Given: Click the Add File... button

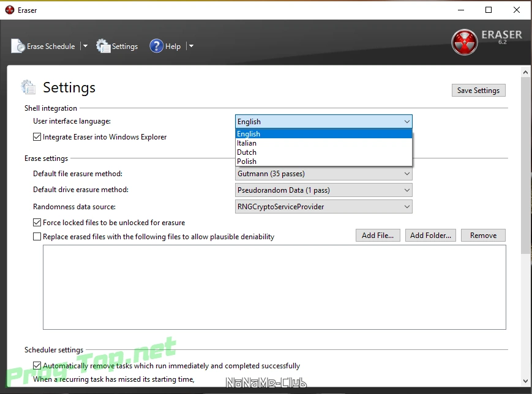Looking at the screenshot, I should 378,236.
